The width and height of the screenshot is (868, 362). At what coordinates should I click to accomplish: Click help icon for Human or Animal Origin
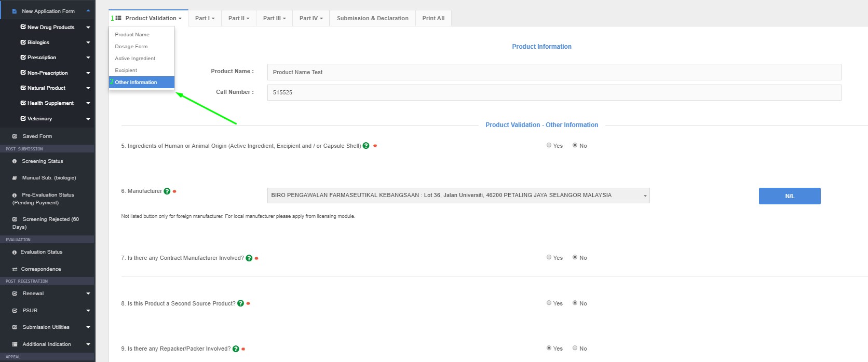click(366, 146)
